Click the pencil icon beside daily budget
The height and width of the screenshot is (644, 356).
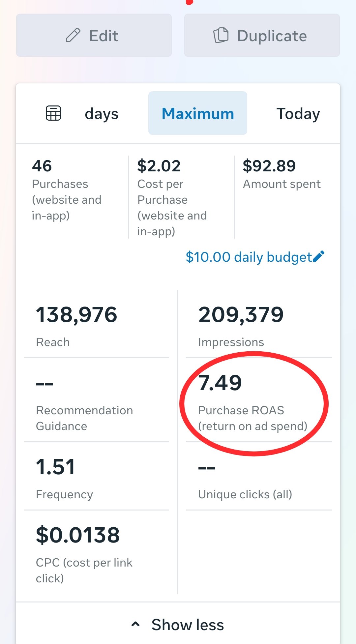pyautogui.click(x=318, y=256)
